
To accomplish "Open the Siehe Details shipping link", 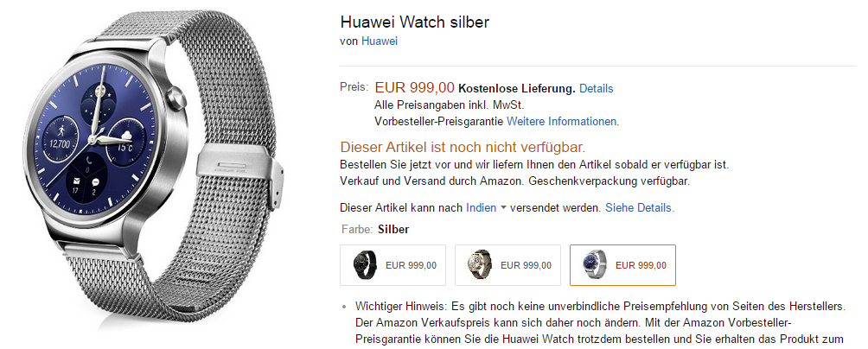I will click(640, 208).
